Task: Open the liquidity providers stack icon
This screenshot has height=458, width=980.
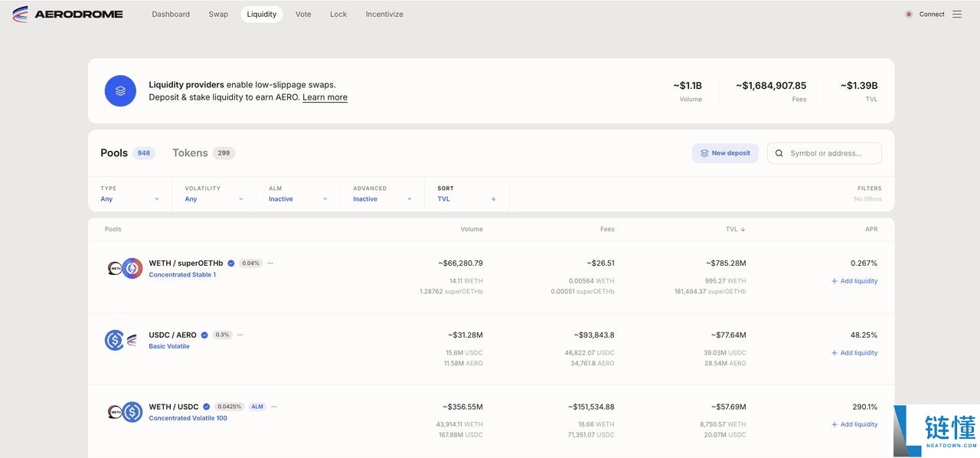Action: pyautogui.click(x=120, y=90)
